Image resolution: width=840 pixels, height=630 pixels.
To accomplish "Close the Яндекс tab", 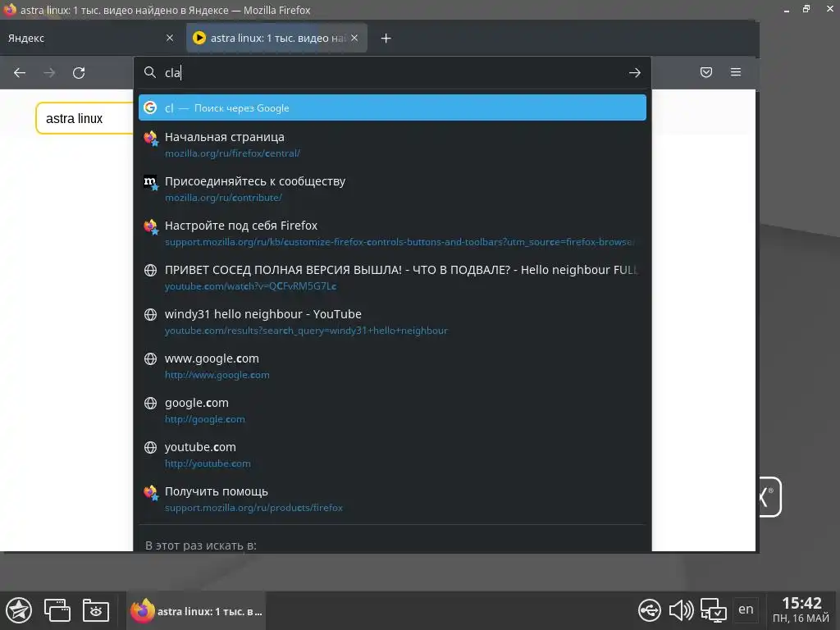I will tap(170, 38).
